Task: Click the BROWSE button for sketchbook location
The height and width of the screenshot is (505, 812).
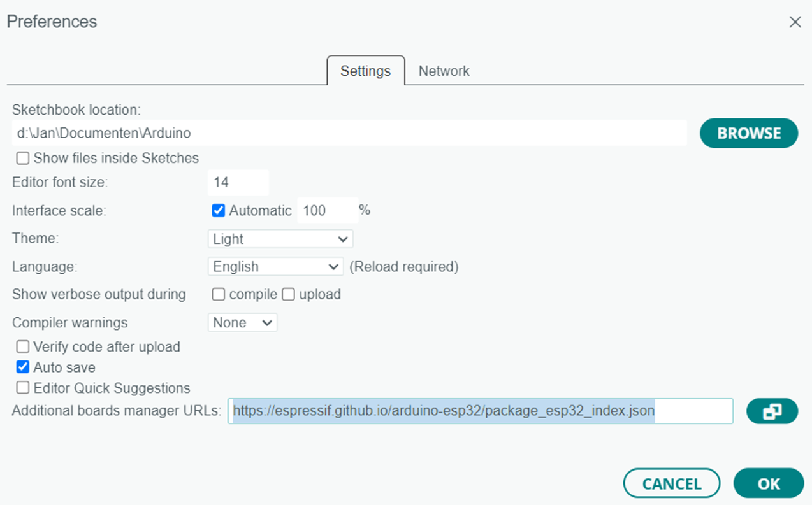Action: coord(748,133)
